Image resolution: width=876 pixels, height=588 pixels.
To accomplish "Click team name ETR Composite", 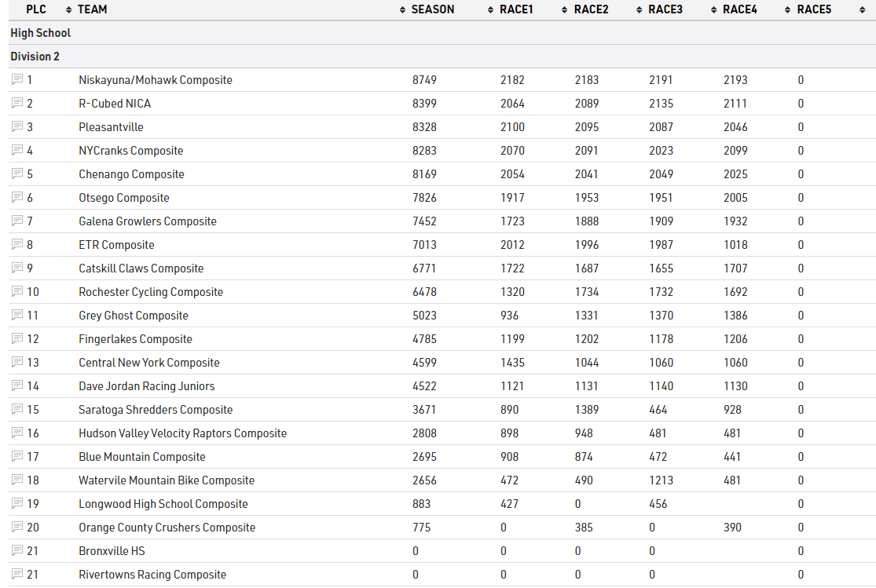I will [116, 245].
